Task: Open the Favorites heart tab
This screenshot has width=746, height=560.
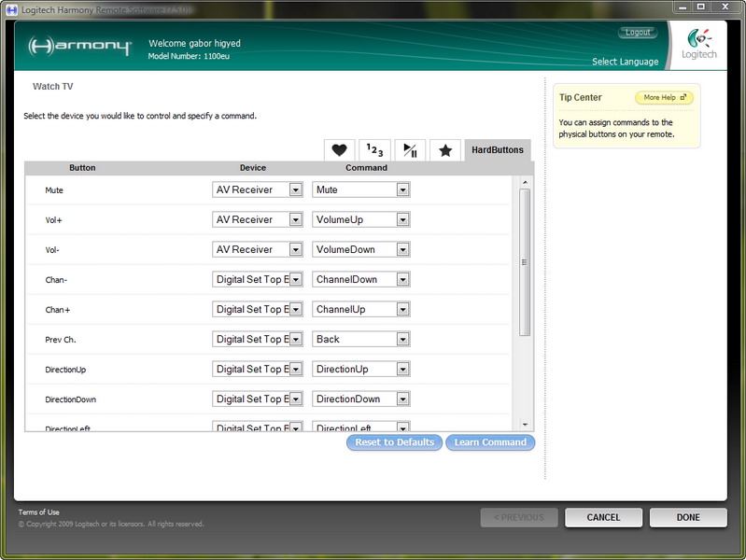Action: [339, 150]
